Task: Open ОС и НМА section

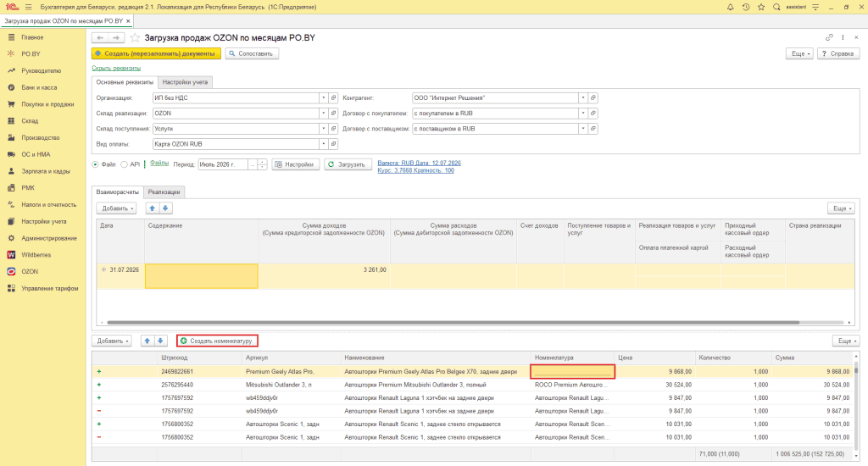Action: [x=36, y=154]
